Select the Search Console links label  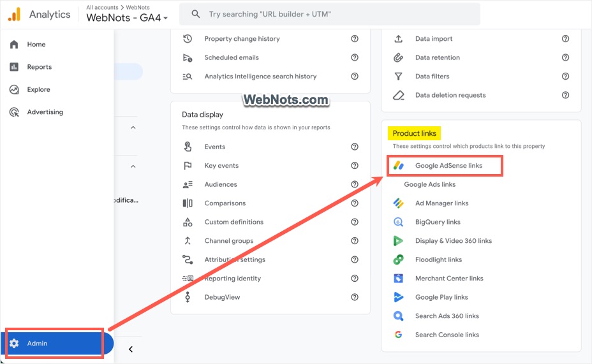coord(447,335)
